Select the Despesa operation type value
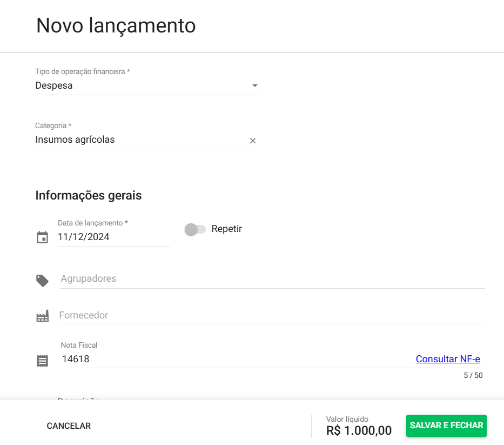The width and height of the screenshot is (504, 445). [x=54, y=85]
